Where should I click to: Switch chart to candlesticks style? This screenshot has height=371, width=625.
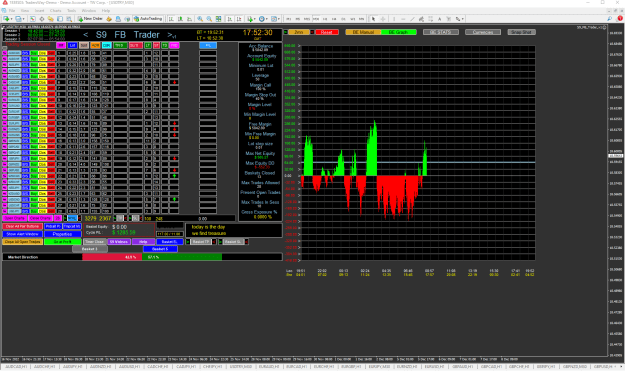click(181, 19)
